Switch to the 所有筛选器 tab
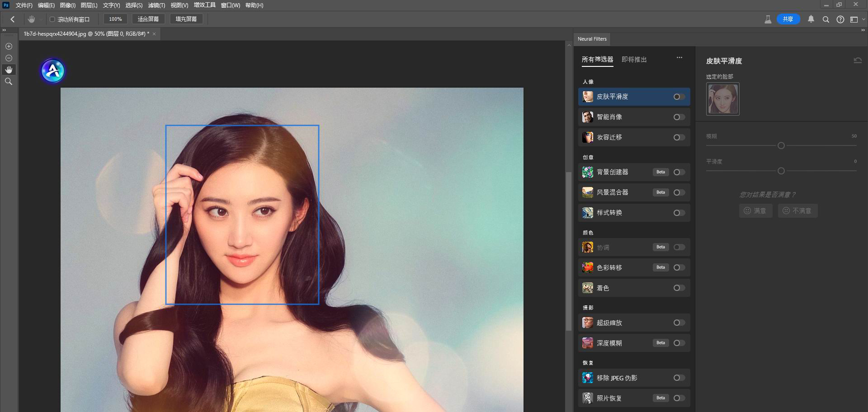 [x=597, y=59]
